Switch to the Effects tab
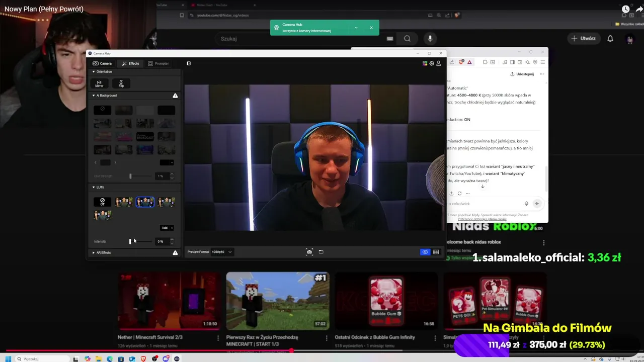The image size is (644, 362). click(x=130, y=63)
